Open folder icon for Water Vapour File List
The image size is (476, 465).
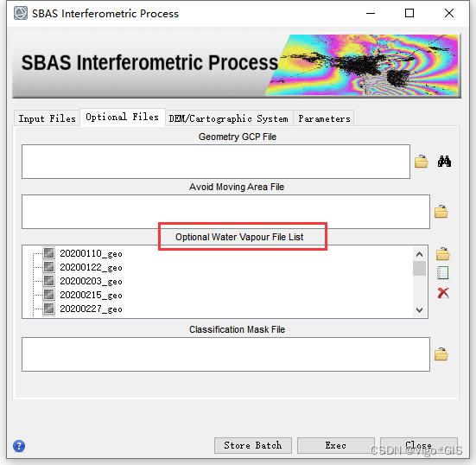click(x=443, y=253)
